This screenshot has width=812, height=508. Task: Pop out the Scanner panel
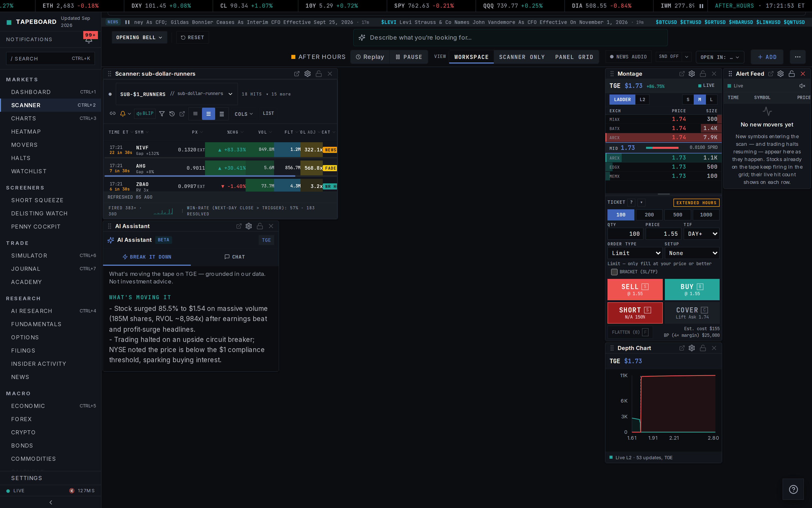pyautogui.click(x=297, y=74)
